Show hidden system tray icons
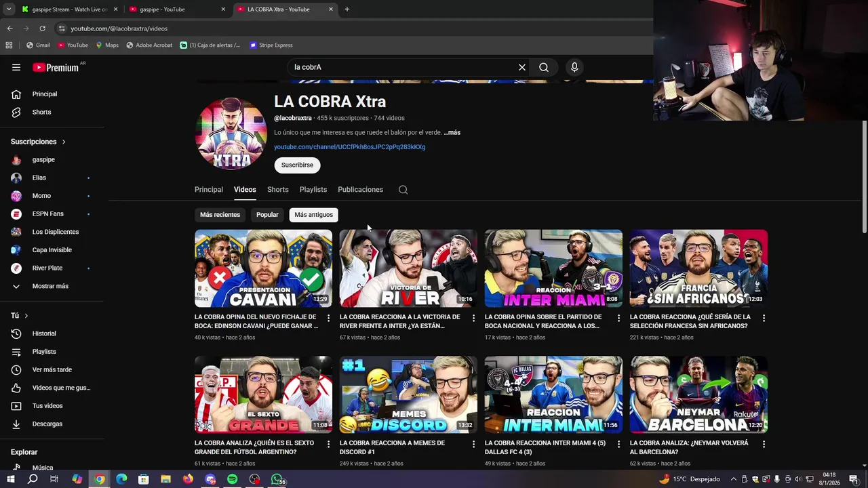 [733, 479]
